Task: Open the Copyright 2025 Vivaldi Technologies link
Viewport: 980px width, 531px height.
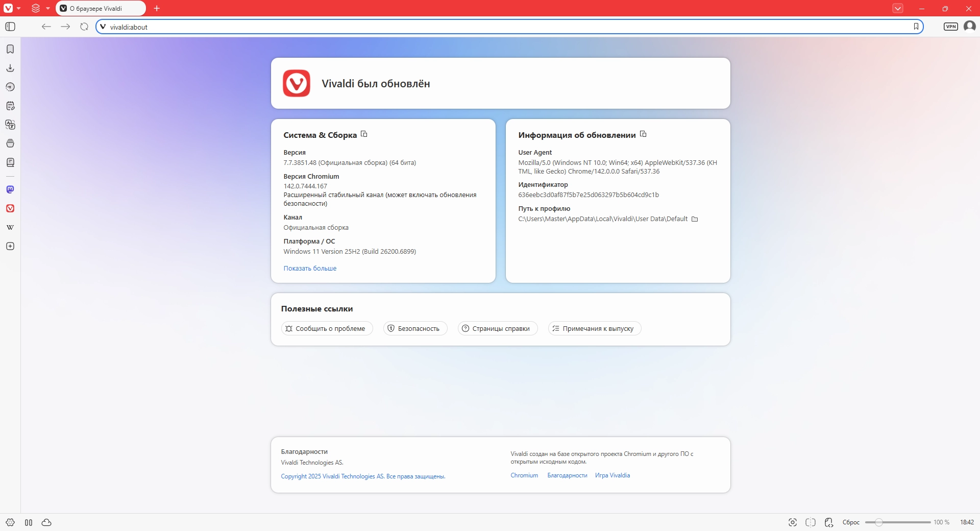Action: click(363, 476)
